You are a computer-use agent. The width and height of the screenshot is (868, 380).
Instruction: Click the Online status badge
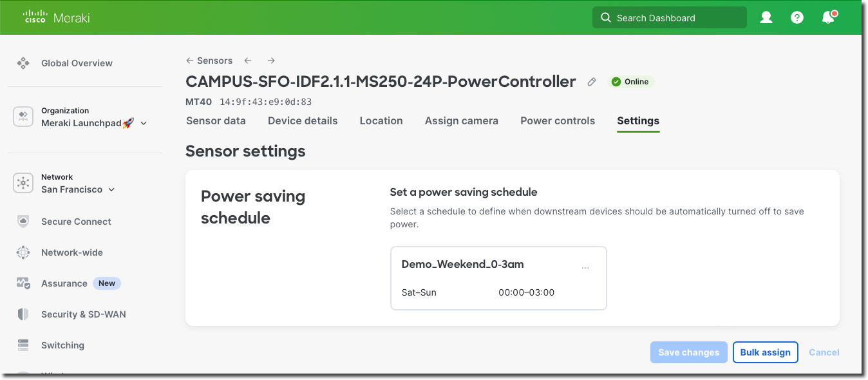coord(631,82)
